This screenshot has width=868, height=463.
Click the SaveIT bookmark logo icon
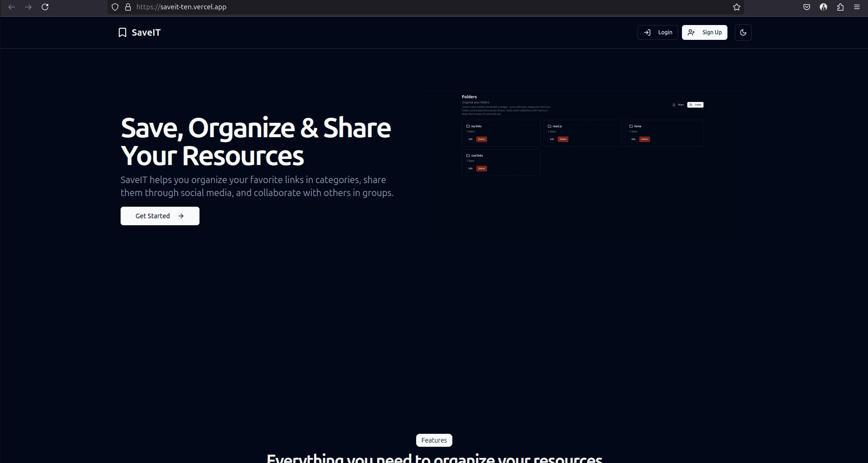[122, 32]
